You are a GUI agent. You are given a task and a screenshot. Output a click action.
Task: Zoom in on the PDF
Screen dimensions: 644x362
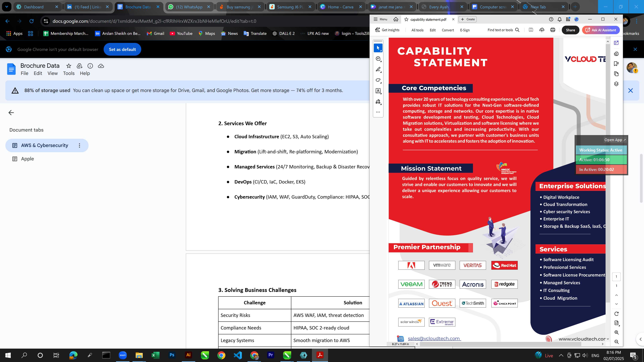point(616,333)
